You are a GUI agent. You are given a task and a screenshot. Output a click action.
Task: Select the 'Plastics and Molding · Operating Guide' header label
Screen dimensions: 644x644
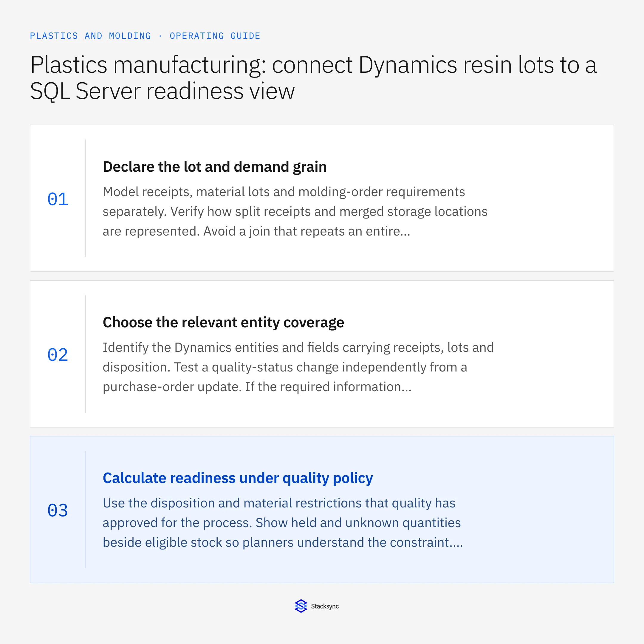pyautogui.click(x=145, y=36)
